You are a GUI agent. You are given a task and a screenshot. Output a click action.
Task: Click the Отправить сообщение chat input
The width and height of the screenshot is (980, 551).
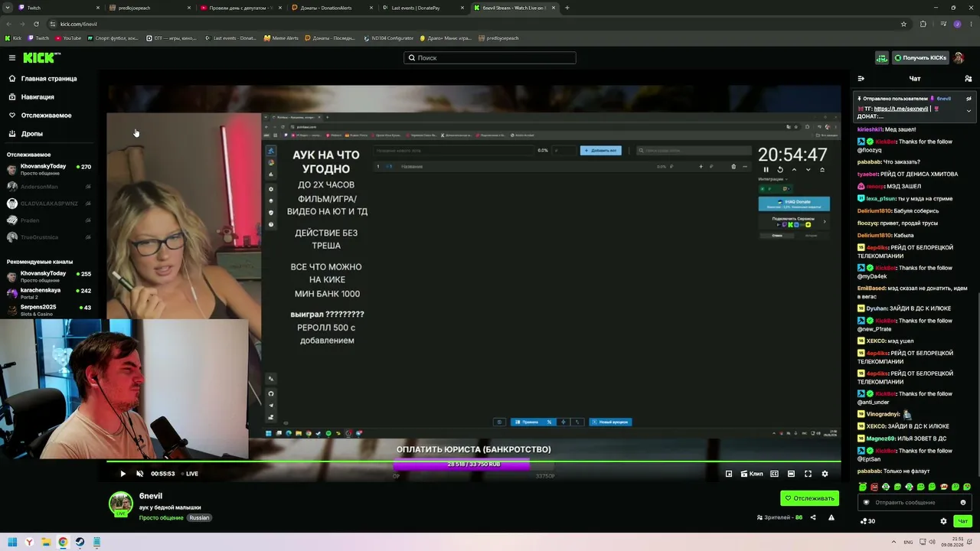click(x=915, y=503)
